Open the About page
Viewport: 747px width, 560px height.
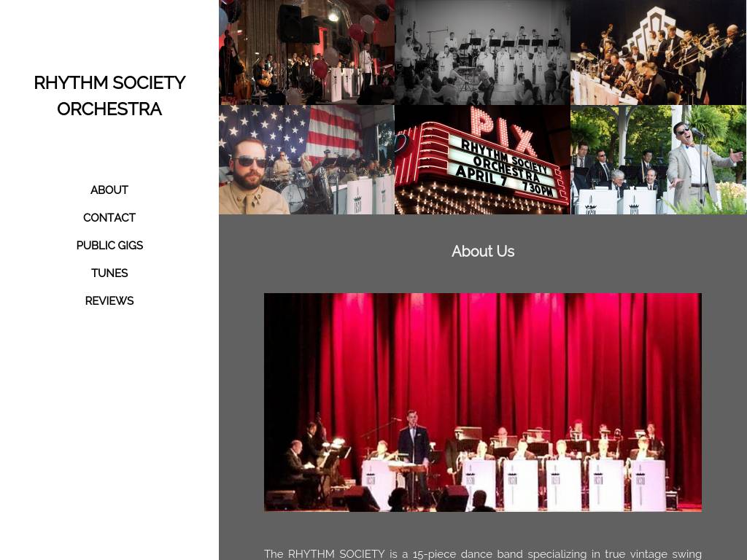point(109,190)
